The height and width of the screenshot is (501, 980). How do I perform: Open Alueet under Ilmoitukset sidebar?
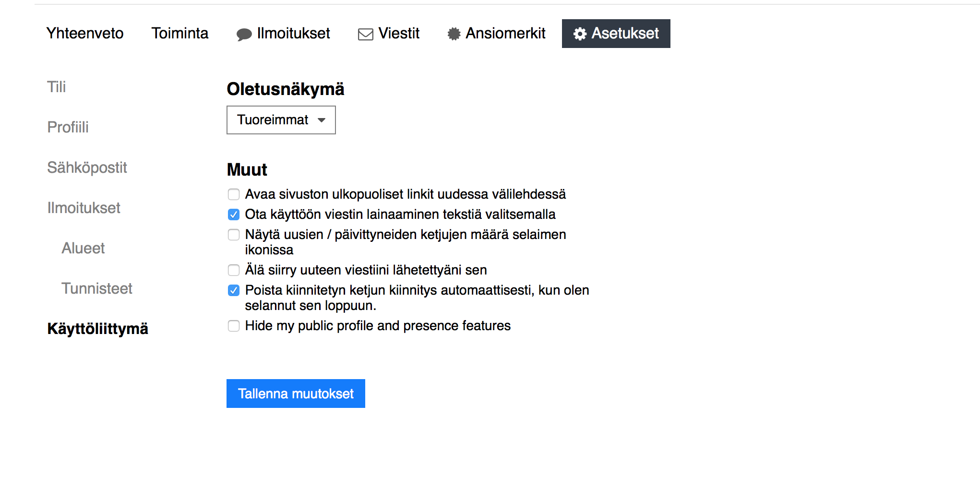(x=83, y=248)
